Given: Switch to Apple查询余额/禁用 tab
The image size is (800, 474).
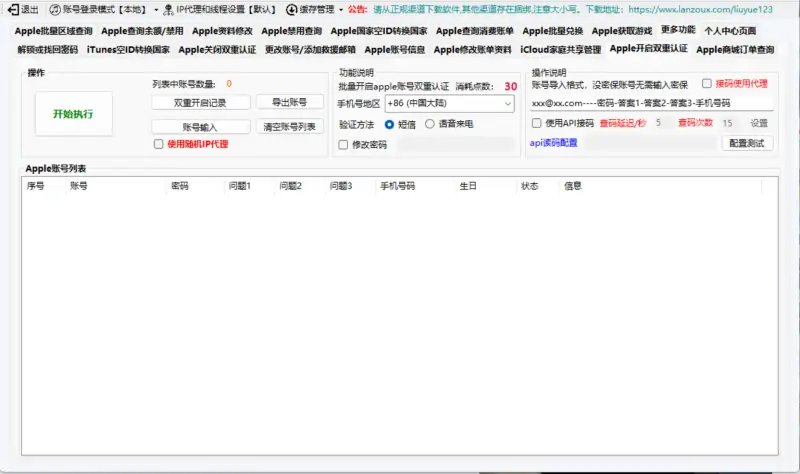Looking at the screenshot, I should [142, 31].
